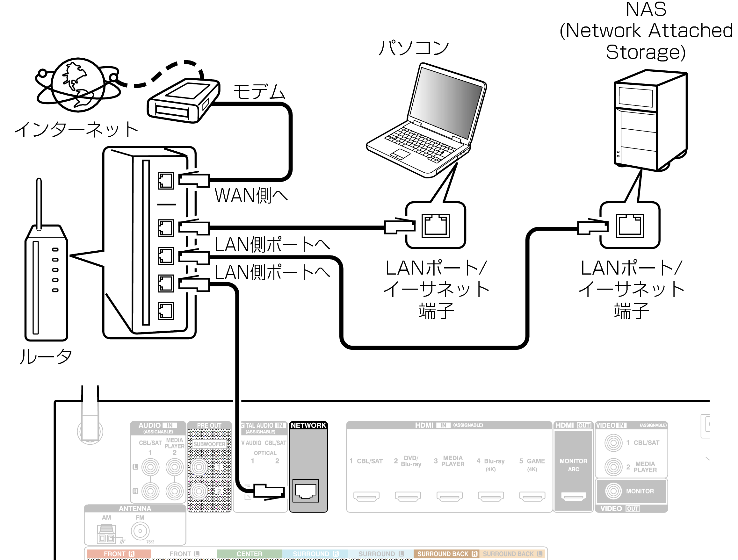This screenshot has width=738, height=560.
Task: Click the NAS LAN port callout
Action: [630, 226]
